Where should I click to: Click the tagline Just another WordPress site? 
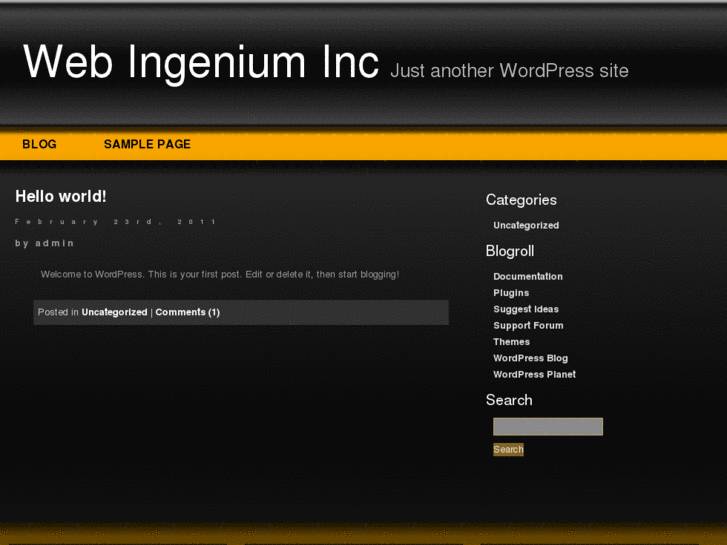coord(509,71)
